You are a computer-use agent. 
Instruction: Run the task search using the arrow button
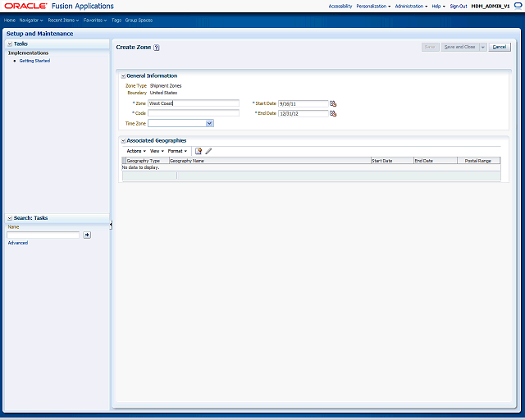pyautogui.click(x=87, y=235)
